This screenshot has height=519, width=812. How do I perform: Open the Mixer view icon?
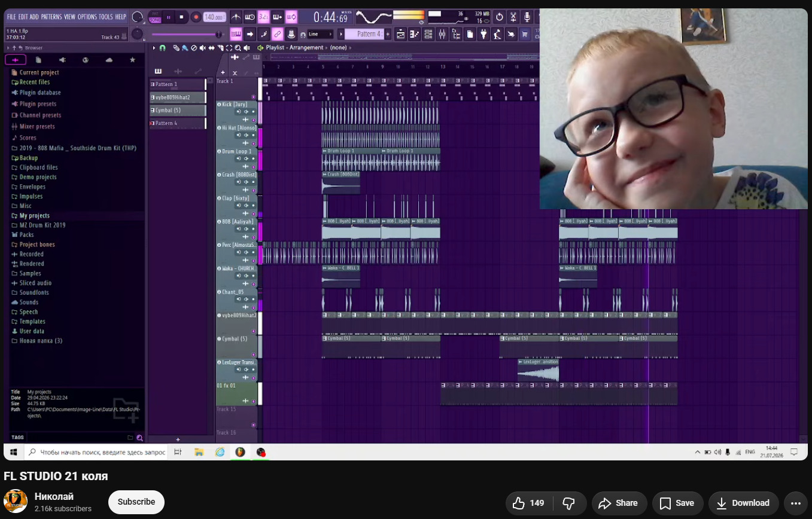coord(442,35)
